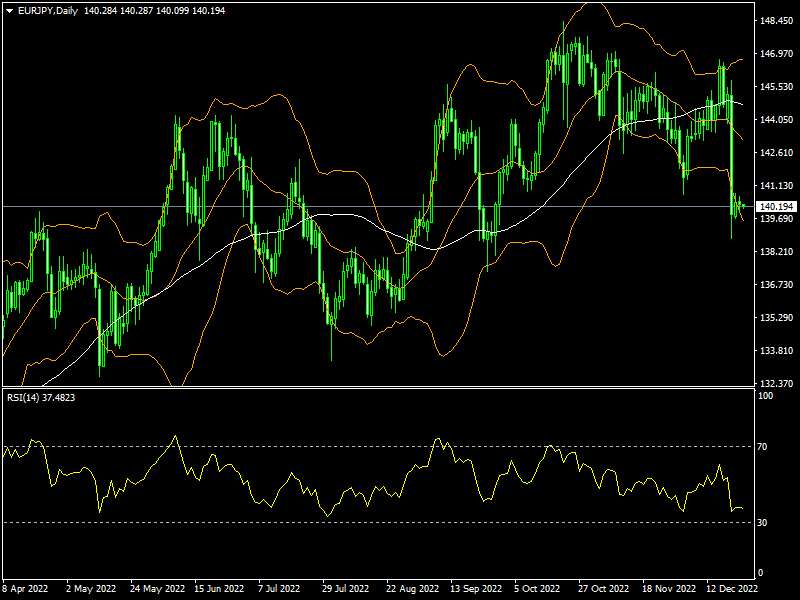Click the 132.370 price scale value
800x600 pixels.
776,383
